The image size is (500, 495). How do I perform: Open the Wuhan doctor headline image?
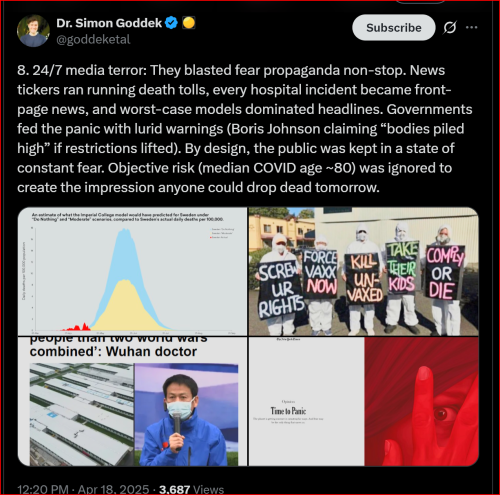132,401
